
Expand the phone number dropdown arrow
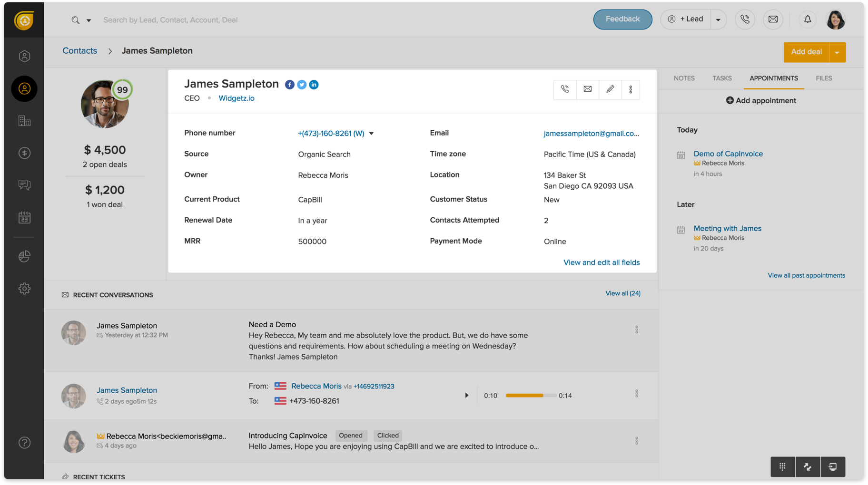click(372, 134)
